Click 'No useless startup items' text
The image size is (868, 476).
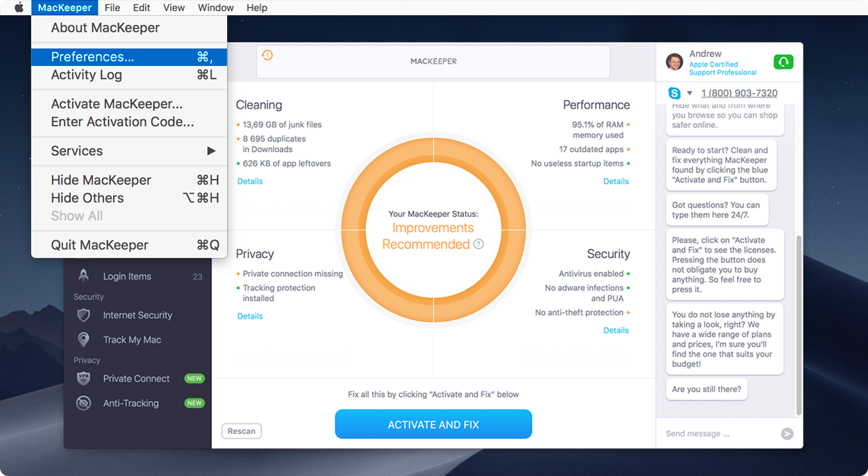click(577, 163)
